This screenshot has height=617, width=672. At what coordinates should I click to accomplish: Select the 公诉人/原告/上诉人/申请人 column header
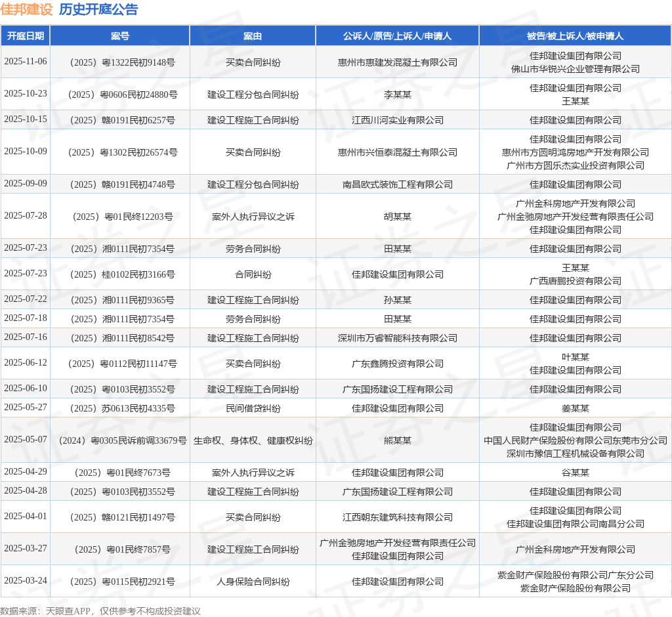click(397, 36)
